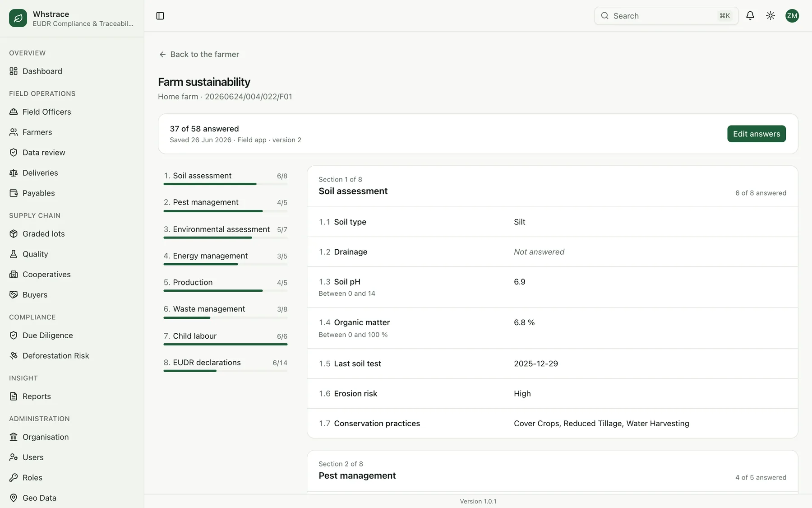Screen dimensions: 812x508
Task: Click Back to the farmer link
Action: click(x=199, y=54)
